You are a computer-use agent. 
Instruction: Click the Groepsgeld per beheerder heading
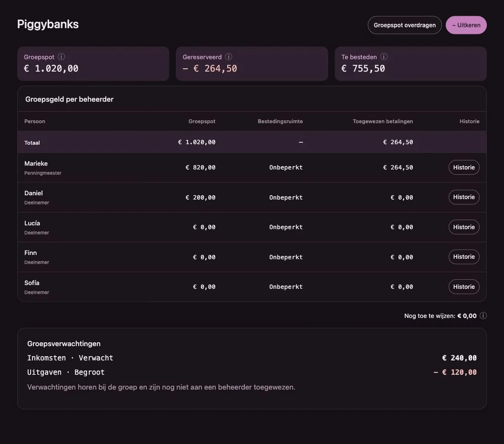click(69, 99)
